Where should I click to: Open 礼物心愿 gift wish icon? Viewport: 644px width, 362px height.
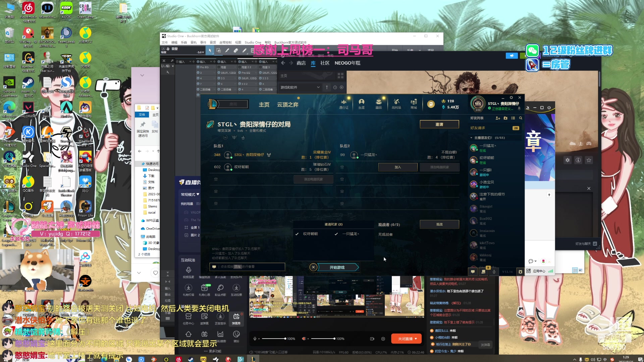(204, 290)
